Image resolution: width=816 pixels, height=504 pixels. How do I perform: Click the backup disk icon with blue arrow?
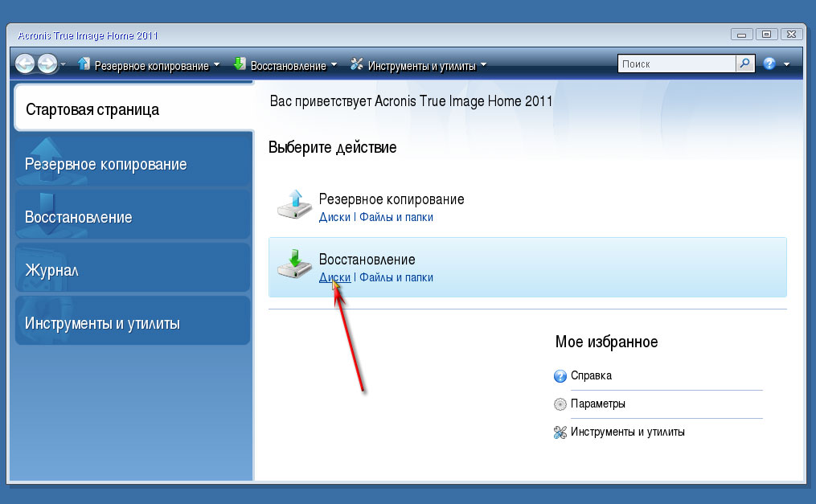point(294,204)
